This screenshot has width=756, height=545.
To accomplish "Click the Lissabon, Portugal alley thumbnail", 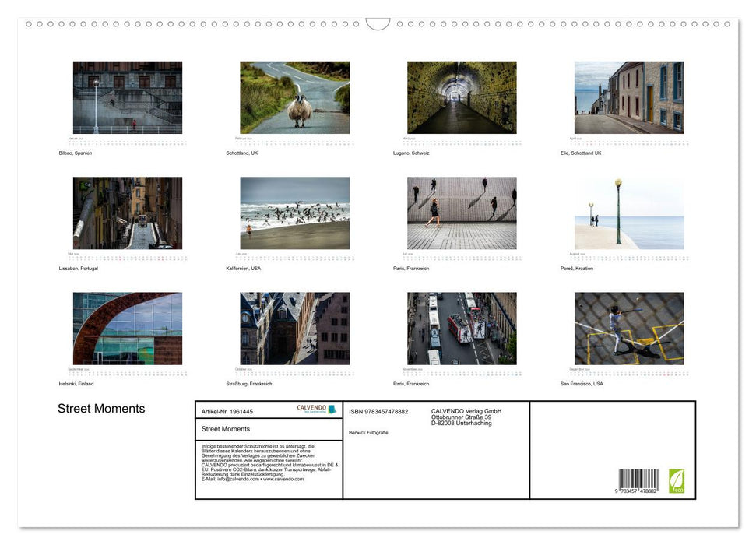I will pyautogui.click(x=128, y=212).
